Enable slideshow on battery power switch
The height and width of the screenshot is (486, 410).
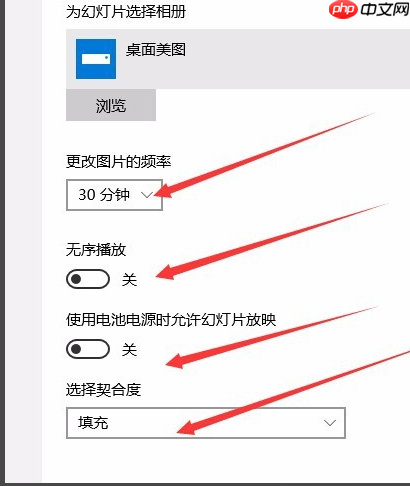tap(88, 349)
